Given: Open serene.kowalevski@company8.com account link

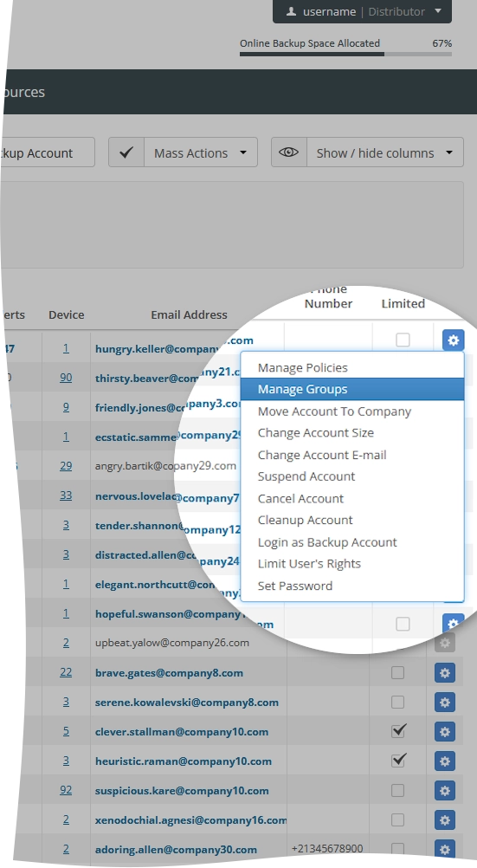Looking at the screenshot, I should point(186,702).
